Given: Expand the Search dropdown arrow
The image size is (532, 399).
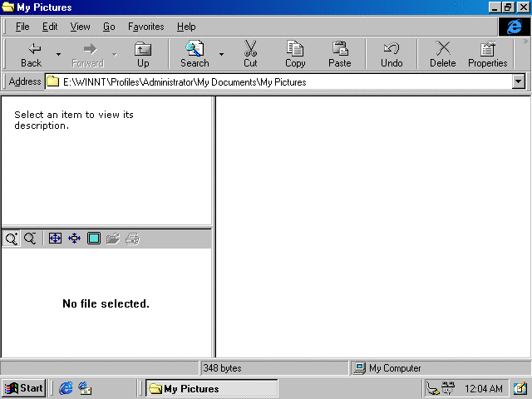Looking at the screenshot, I should 221,54.
